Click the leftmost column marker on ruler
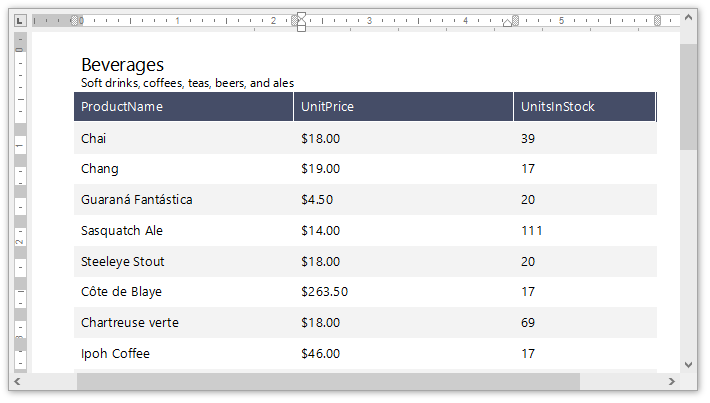This screenshot has height=403, width=710. click(x=76, y=20)
